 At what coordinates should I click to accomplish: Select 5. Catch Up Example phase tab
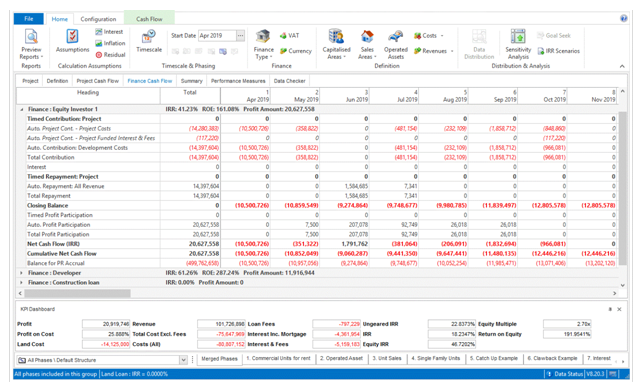[494, 358]
